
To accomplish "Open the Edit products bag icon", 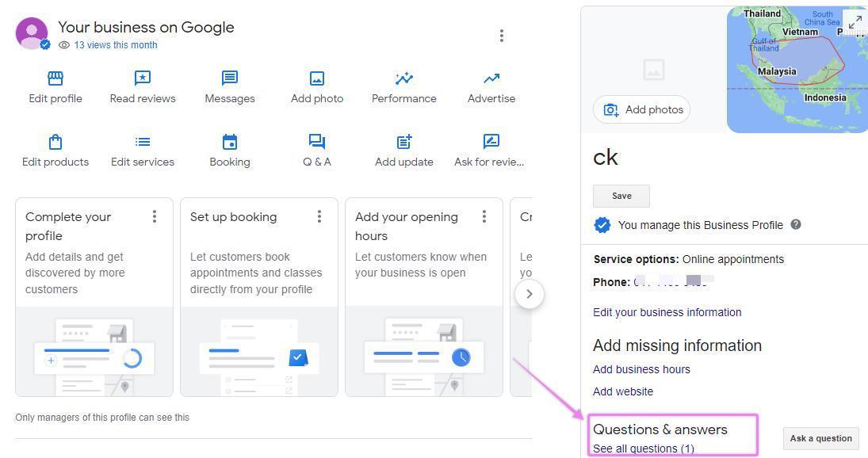I will click(x=55, y=142).
